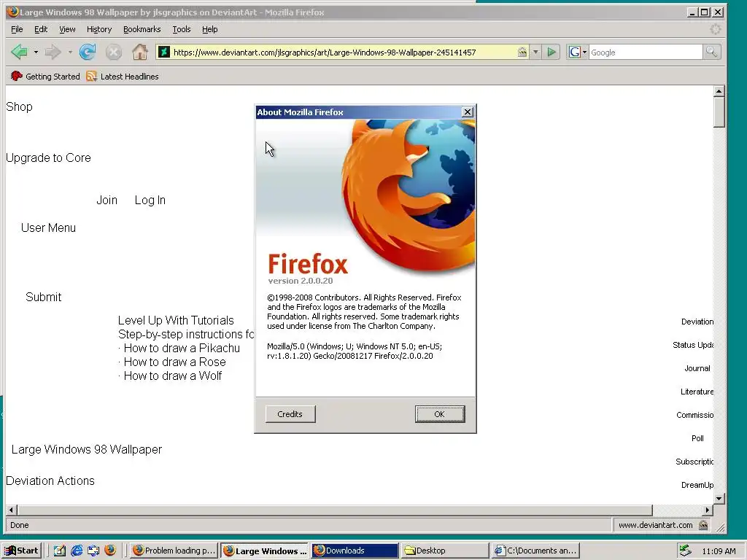Open How to draw a Pikachu tutorial

182,348
